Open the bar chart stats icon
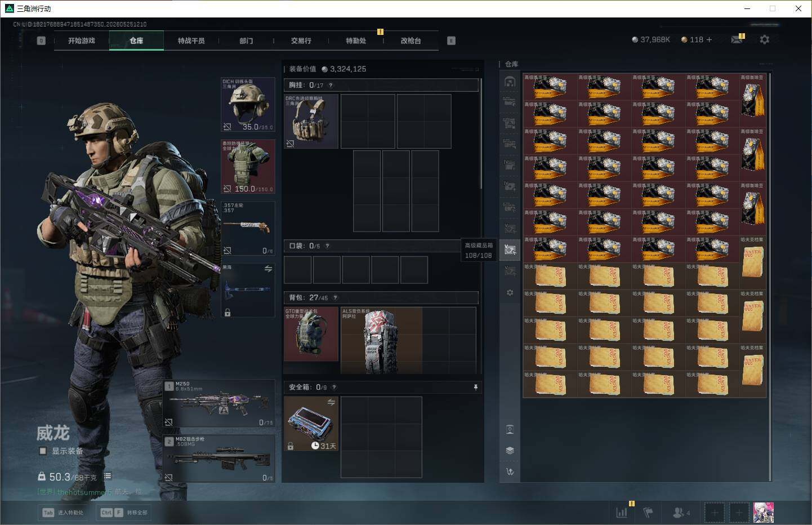Viewport: 812px width, 525px height. [622, 512]
